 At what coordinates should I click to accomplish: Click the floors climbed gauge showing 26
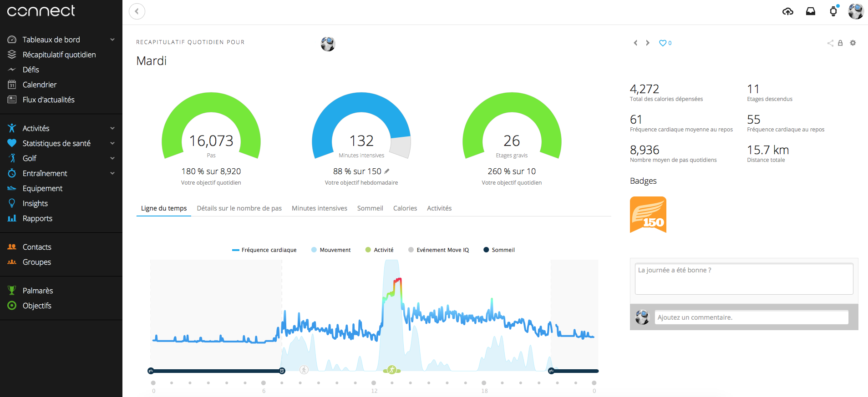(x=512, y=126)
